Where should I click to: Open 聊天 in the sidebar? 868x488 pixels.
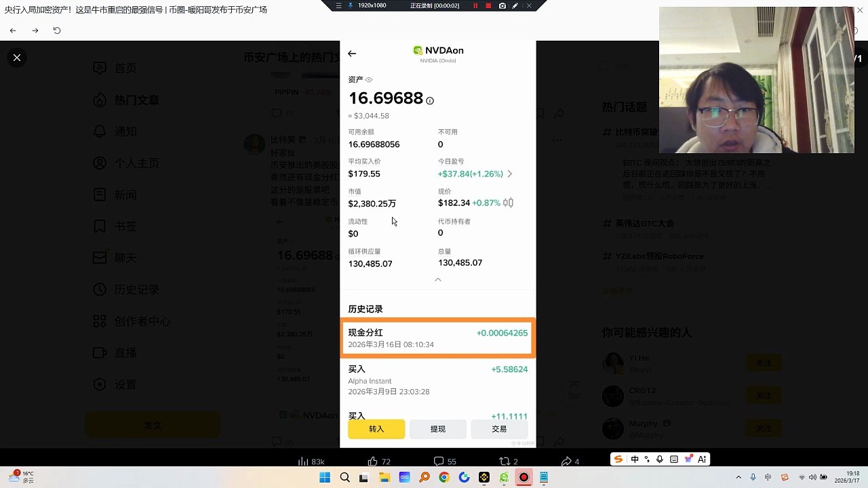coord(115,258)
